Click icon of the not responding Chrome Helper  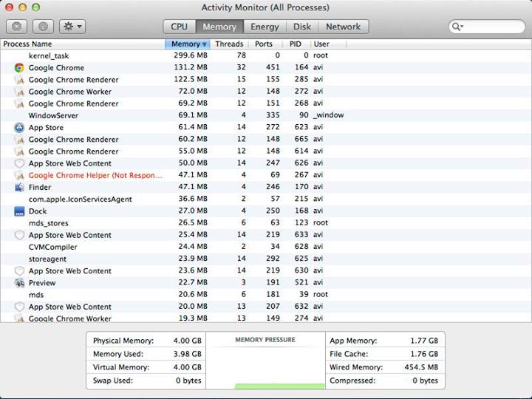[x=19, y=175]
